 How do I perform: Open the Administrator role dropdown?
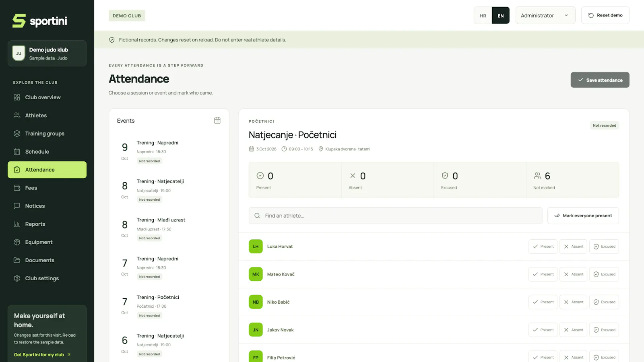(545, 15)
